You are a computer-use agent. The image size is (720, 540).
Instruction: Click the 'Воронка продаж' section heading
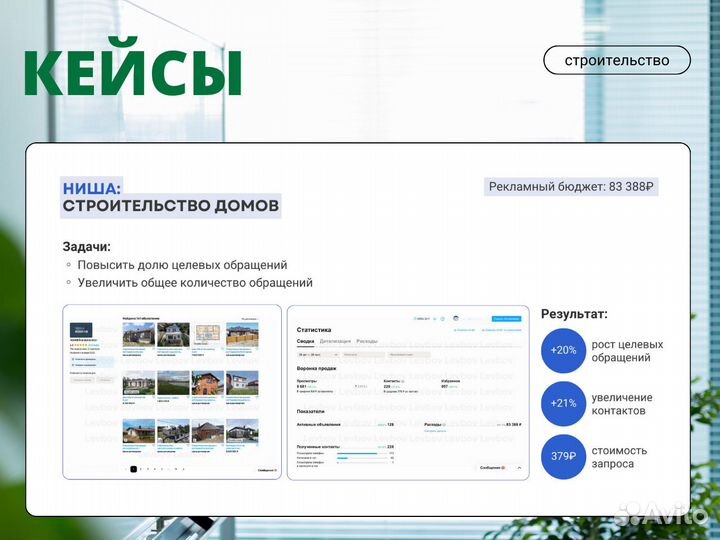pyautogui.click(x=316, y=368)
